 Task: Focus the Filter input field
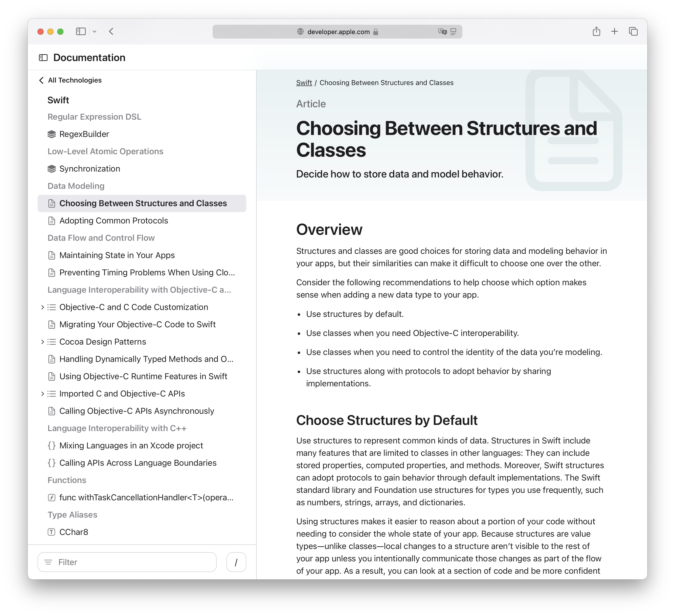pos(127,562)
